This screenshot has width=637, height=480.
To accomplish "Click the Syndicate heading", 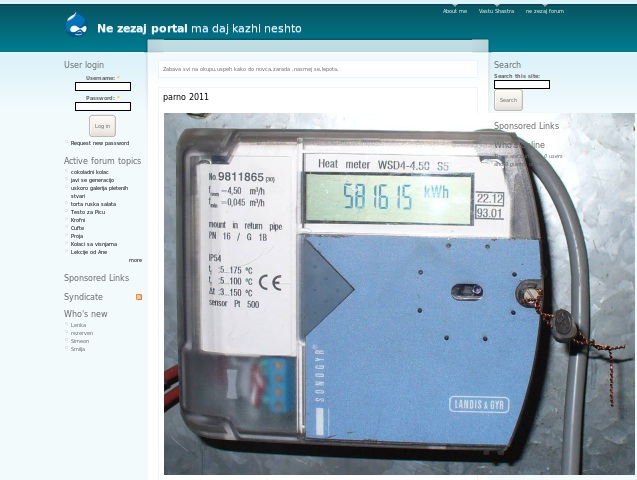I will [83, 297].
